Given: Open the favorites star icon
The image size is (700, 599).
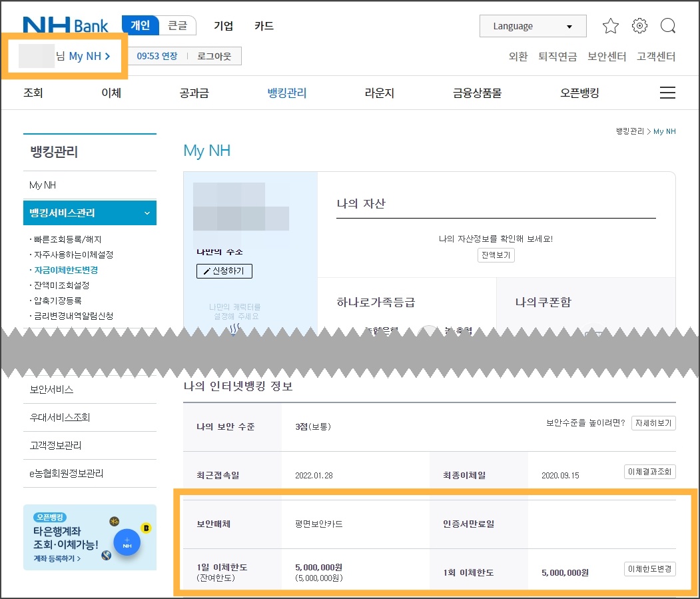Looking at the screenshot, I should (x=610, y=26).
